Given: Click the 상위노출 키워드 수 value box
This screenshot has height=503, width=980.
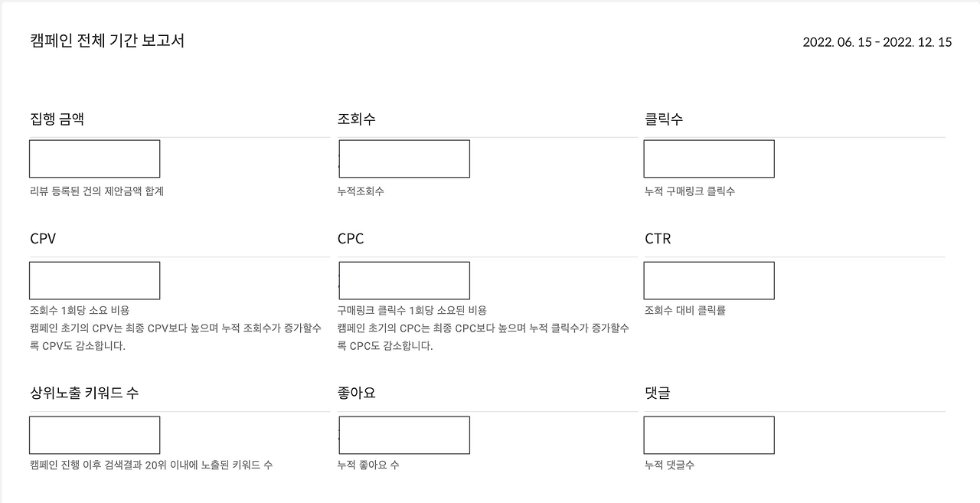Looking at the screenshot, I should click(94, 434).
